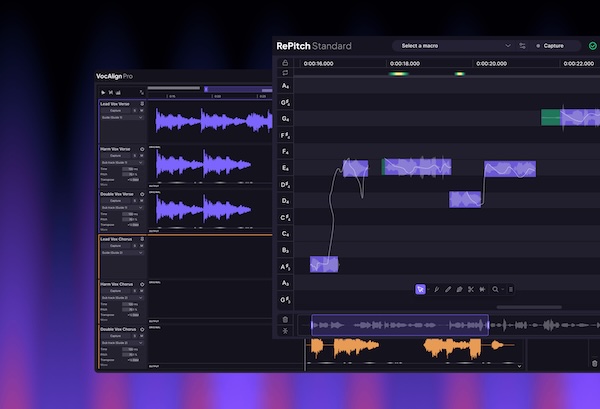The width and height of the screenshot is (600, 409).
Task: Click Capture on Harm Vox Verse
Action: click(x=116, y=156)
